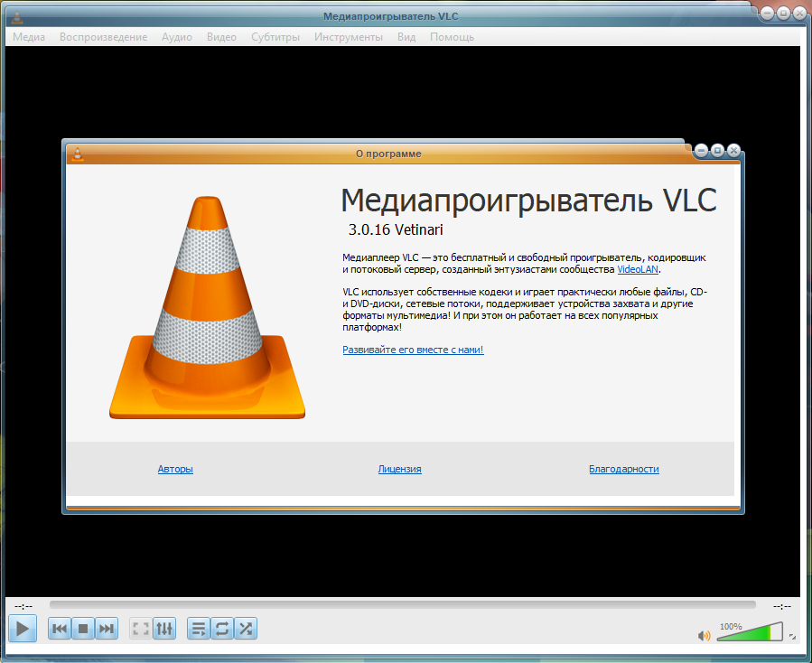
Task: Jump to previous track in playlist
Action: tap(60, 629)
